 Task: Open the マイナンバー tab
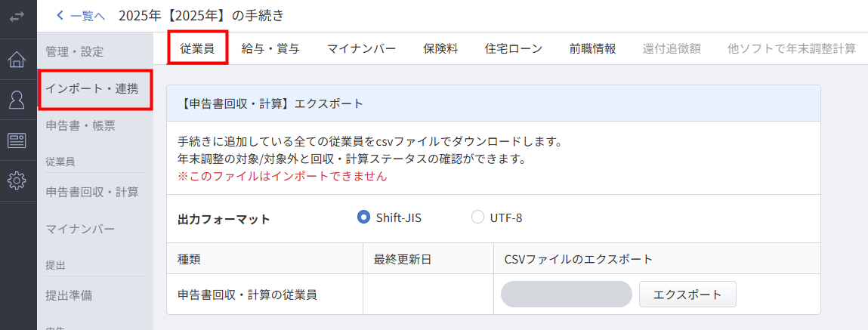pos(361,48)
